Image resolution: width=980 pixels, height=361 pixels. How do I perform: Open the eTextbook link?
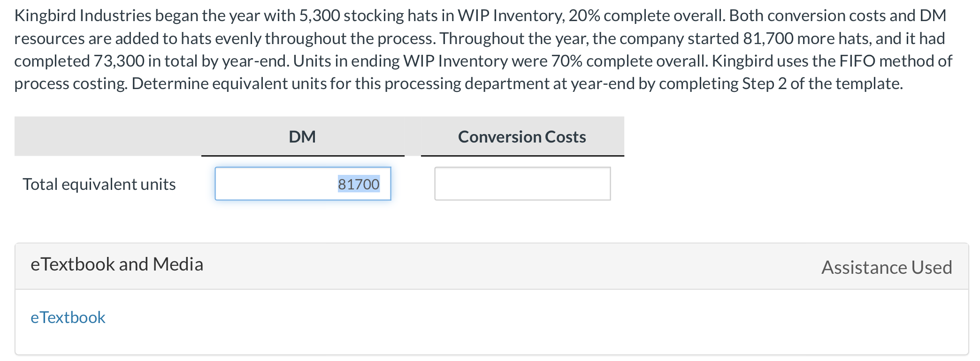[68, 317]
